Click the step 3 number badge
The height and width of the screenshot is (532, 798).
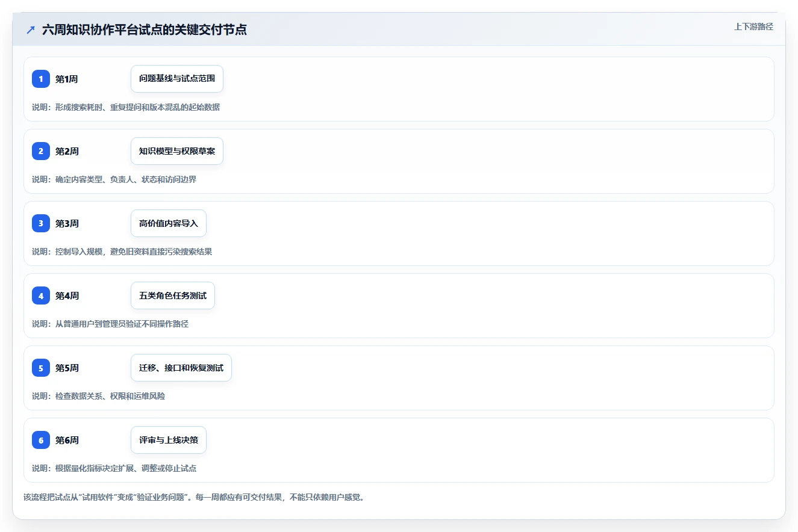pyautogui.click(x=41, y=223)
